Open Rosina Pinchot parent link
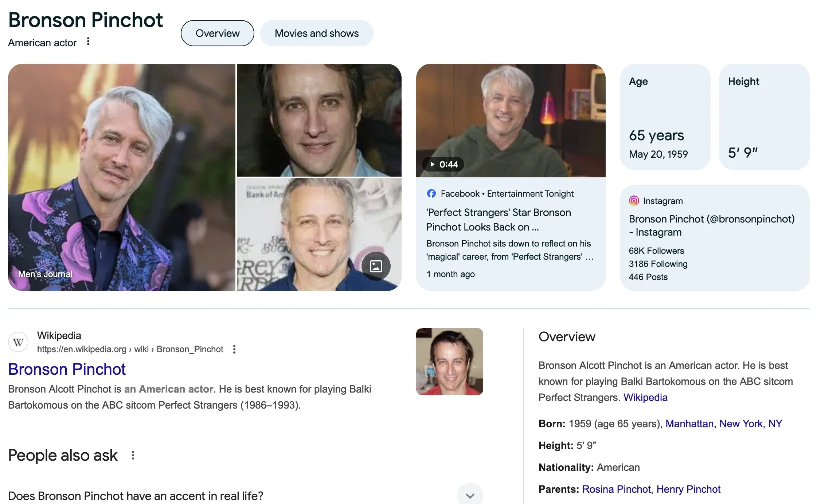The height and width of the screenshot is (504, 817). 616,489
